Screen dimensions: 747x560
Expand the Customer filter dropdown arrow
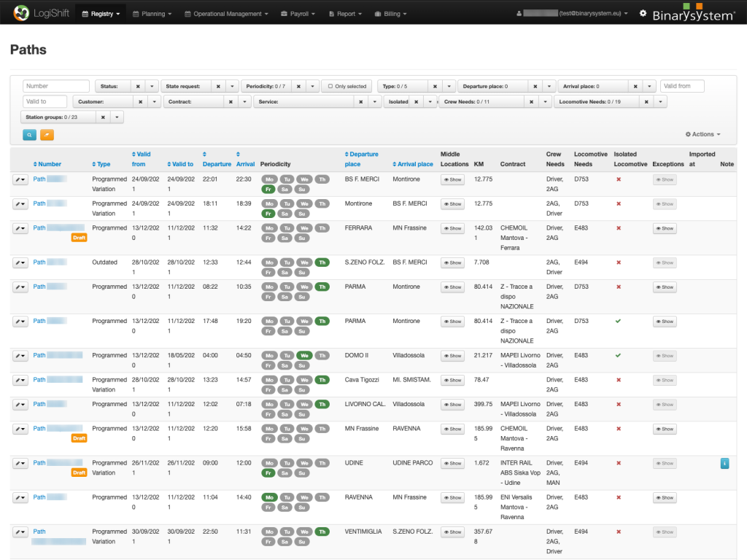coord(155,101)
